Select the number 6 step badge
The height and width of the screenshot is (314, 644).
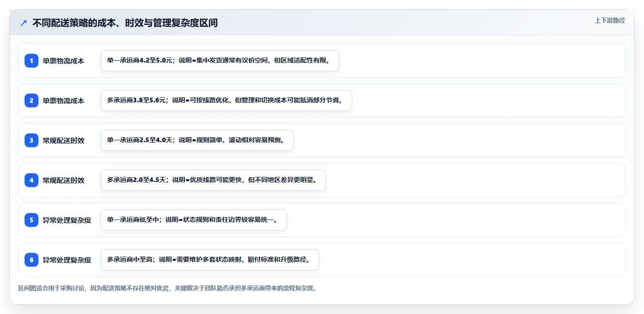pos(32,260)
